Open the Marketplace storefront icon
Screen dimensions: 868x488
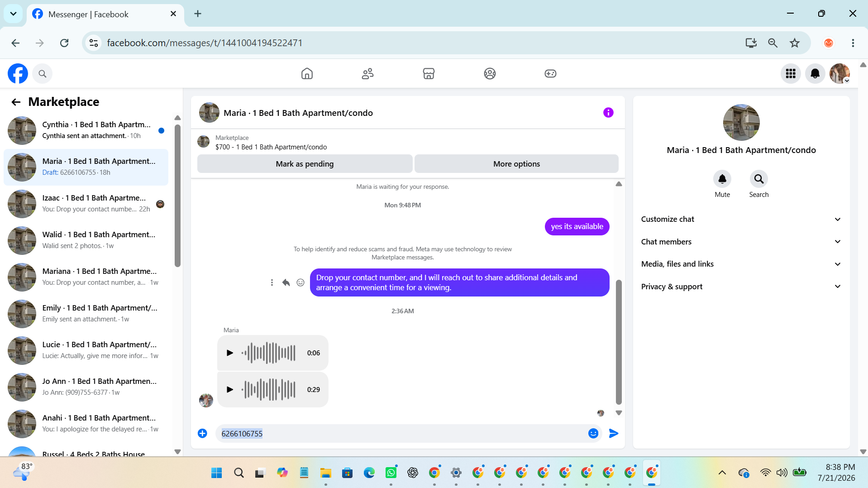(x=429, y=73)
